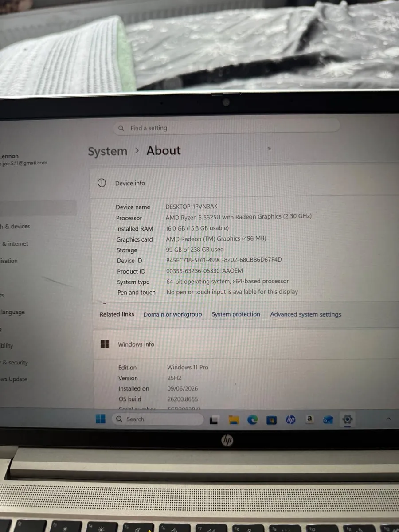This screenshot has width=399, height=532.
Task: Click the Windows info logo icon
Action: 105,344
